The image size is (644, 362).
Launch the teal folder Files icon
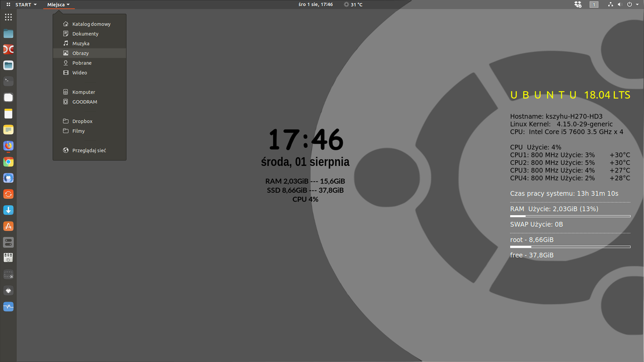point(8,34)
